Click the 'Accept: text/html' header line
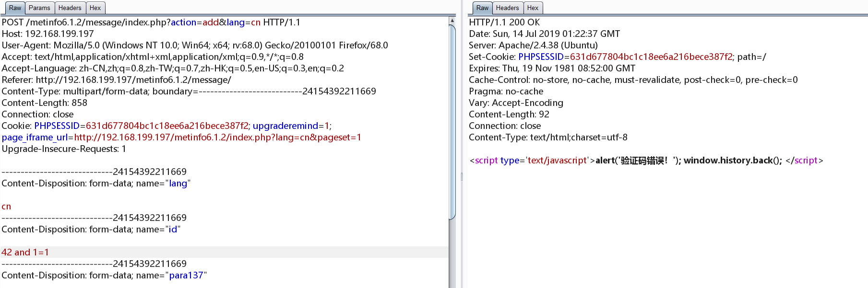 click(153, 57)
